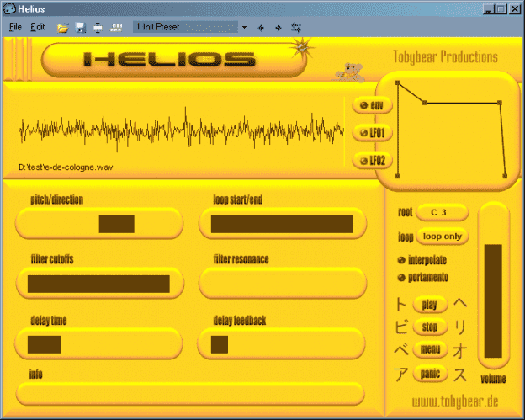Click the waveform display
Screen dimensions: 525x420
coord(181,130)
